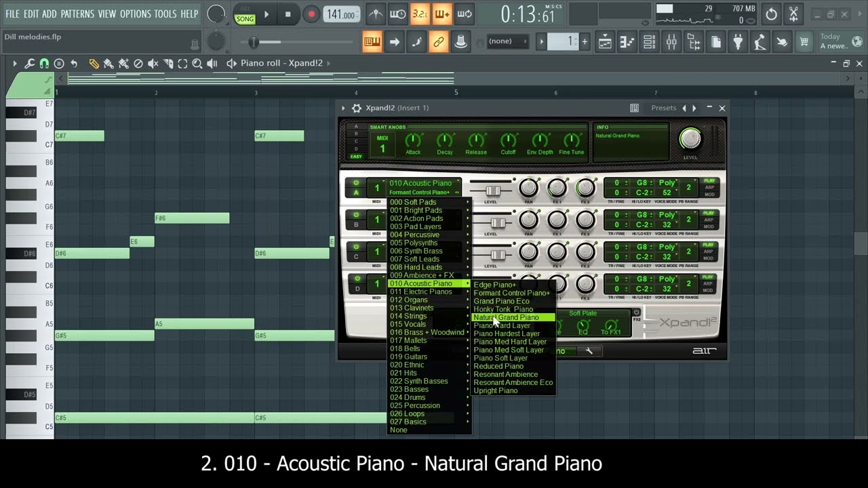This screenshot has width=868, height=488.
Task: Open piano roll wrench tools menu
Action: click(x=29, y=64)
